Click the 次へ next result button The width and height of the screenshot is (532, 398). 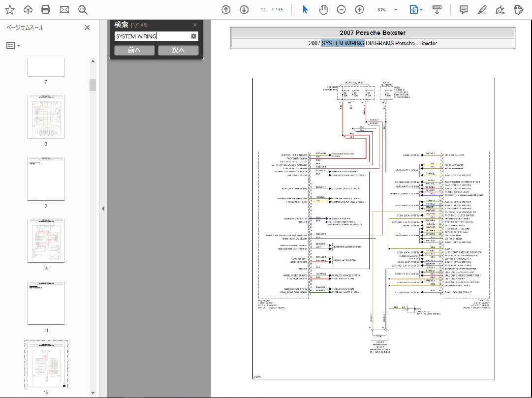178,50
